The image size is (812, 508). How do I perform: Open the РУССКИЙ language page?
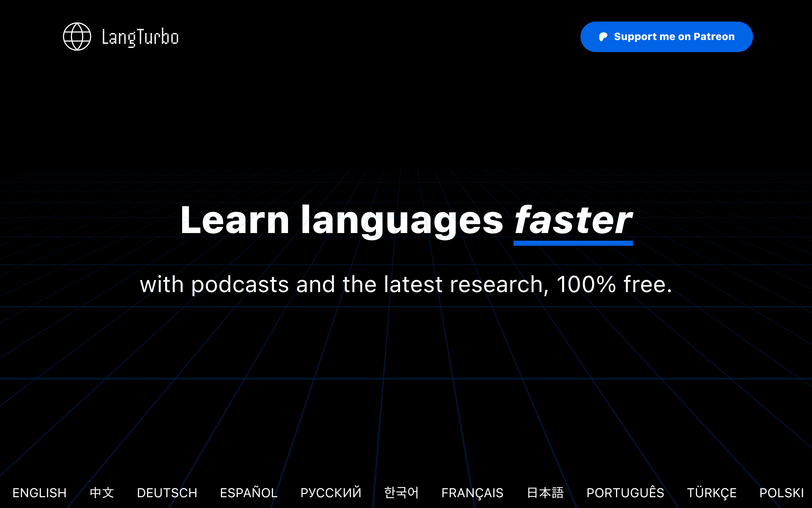[331, 492]
